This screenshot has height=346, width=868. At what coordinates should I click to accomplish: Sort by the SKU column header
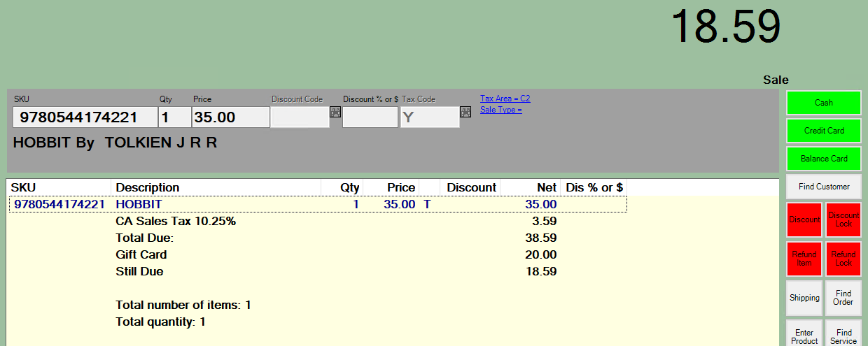coord(59,187)
